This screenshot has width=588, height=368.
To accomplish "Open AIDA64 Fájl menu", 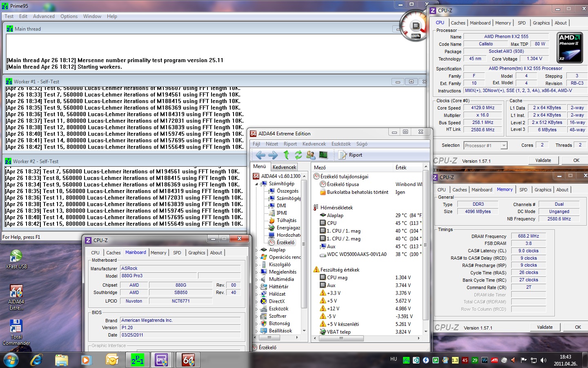I will (256, 144).
